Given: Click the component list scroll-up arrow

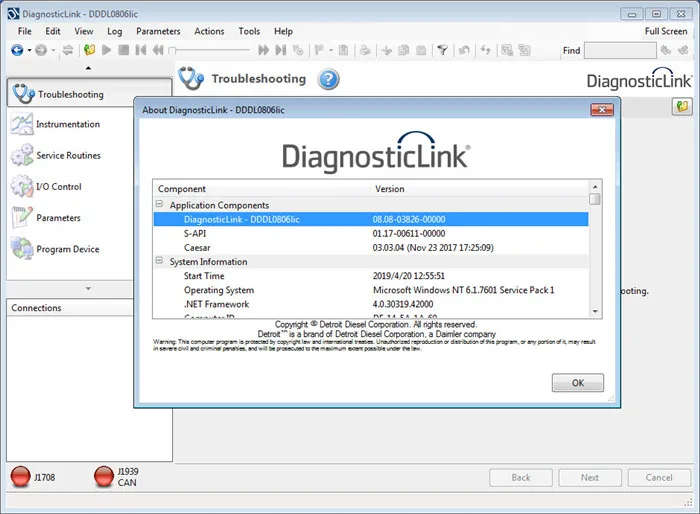Looking at the screenshot, I should pos(595,186).
